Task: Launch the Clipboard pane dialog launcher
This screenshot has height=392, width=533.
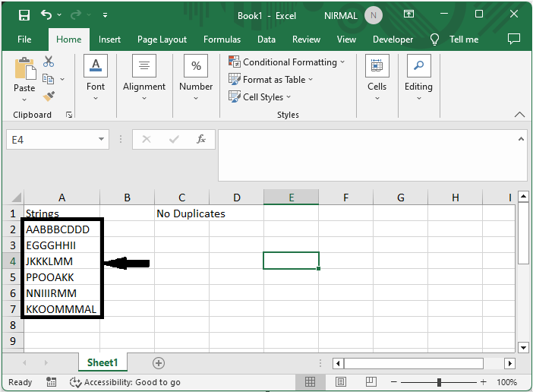Action: click(69, 115)
